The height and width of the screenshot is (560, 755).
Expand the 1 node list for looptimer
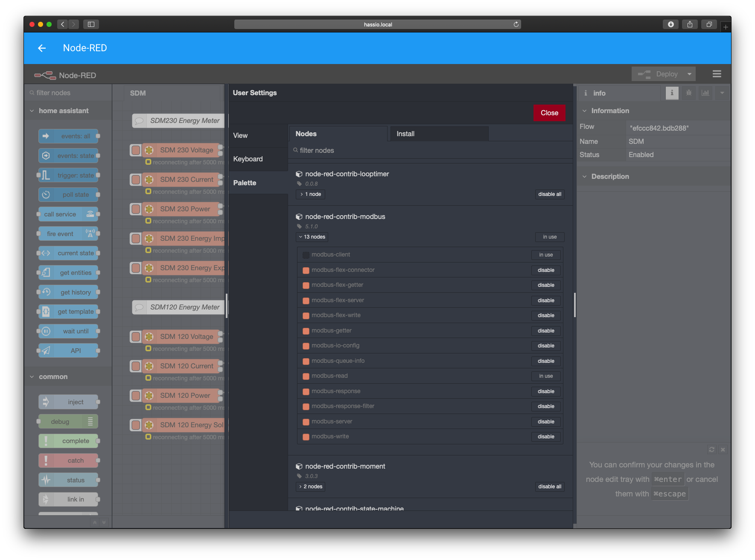point(310,194)
